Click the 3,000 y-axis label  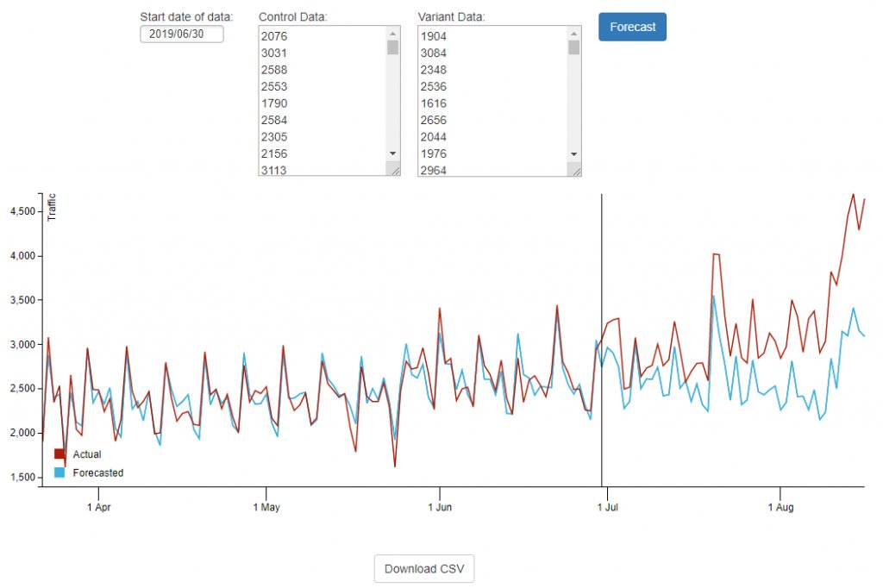click(22, 344)
